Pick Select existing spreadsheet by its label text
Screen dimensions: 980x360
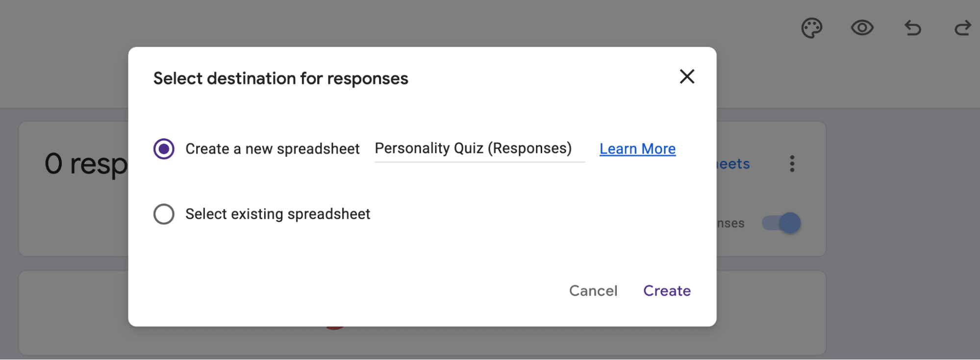277,214
